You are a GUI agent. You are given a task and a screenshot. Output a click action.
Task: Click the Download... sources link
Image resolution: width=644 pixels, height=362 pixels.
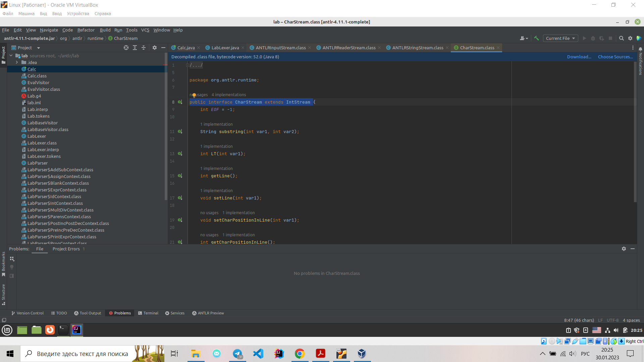[579, 57]
